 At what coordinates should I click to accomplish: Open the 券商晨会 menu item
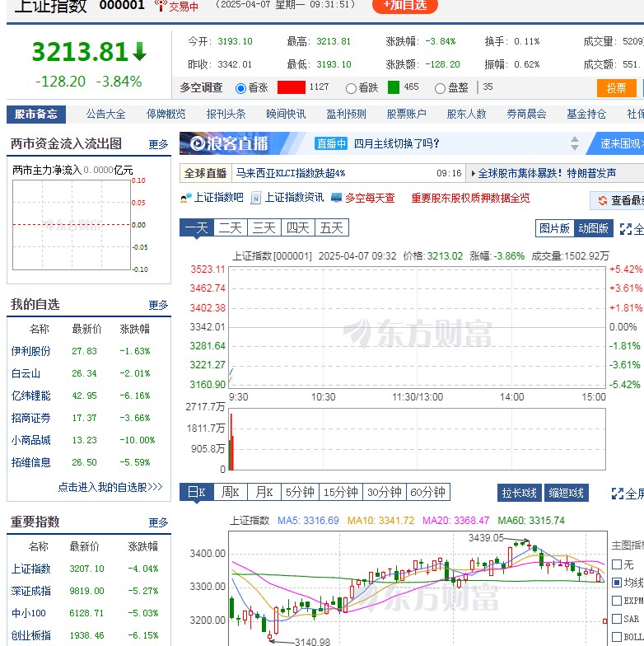click(527, 114)
